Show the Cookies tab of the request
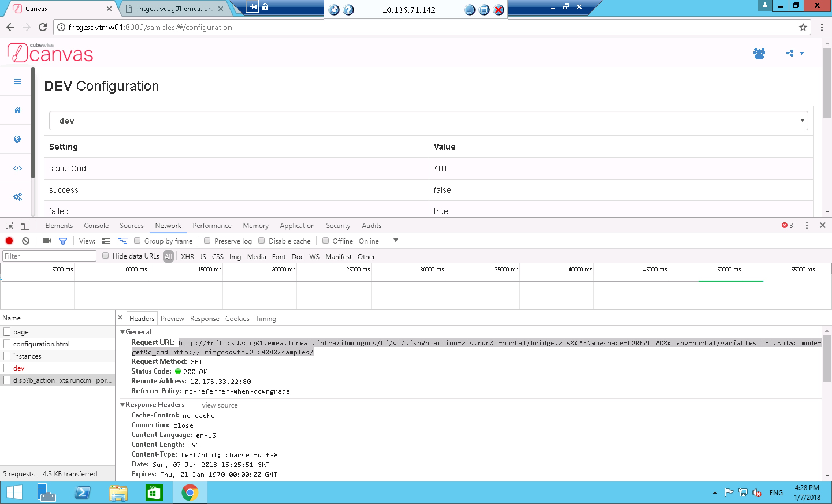 click(237, 318)
